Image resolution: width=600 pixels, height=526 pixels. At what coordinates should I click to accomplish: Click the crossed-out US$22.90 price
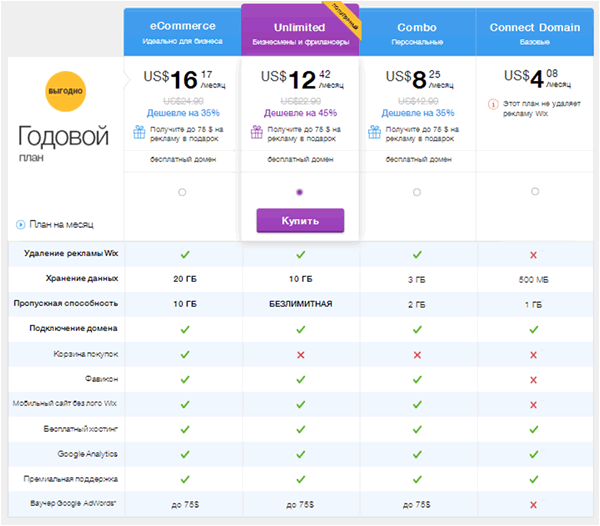(x=301, y=101)
